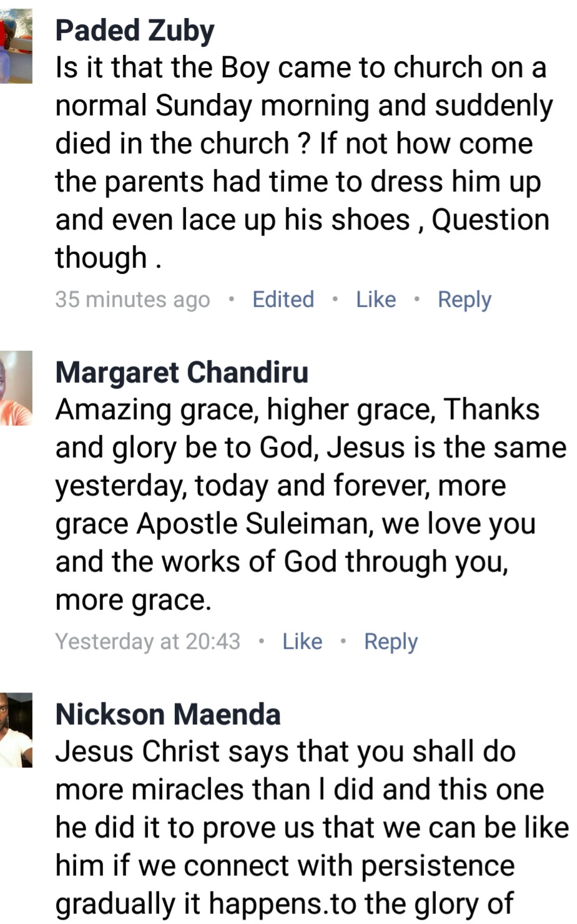577x924 pixels.
Task: Reply to Paded Zuby's comment
Action: pyautogui.click(x=464, y=300)
